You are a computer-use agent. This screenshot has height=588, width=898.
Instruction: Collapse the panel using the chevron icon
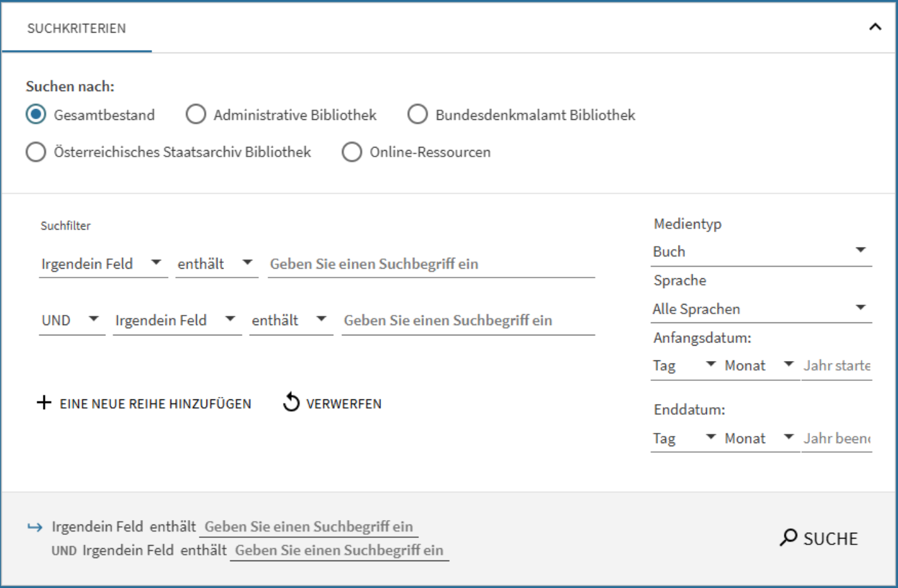[874, 28]
